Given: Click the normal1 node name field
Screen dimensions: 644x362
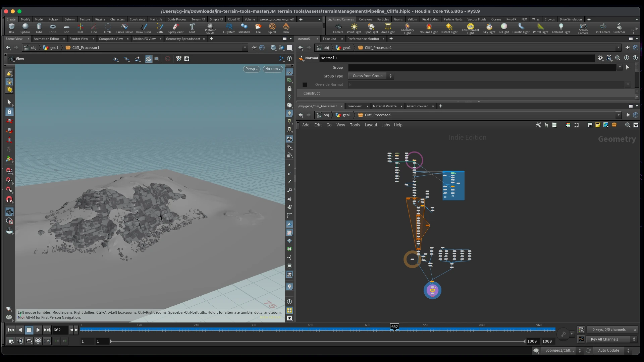Looking at the screenshot, I should [x=457, y=58].
